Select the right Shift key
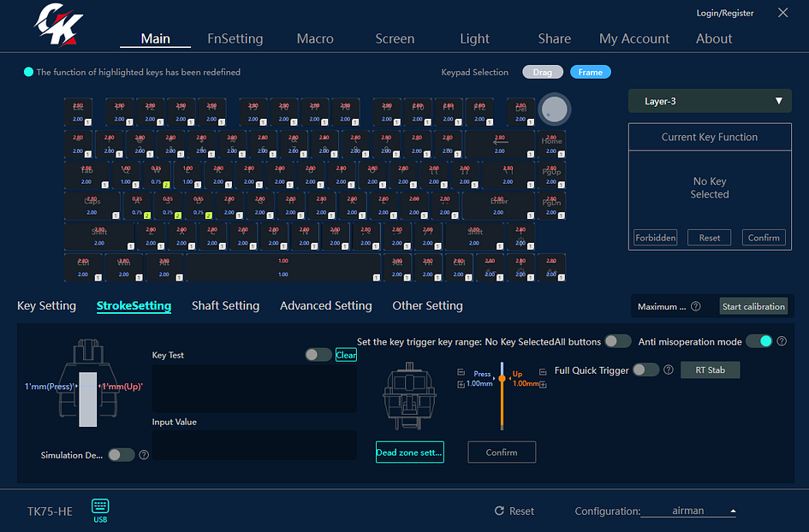The width and height of the screenshot is (809, 532). pyautogui.click(x=474, y=237)
